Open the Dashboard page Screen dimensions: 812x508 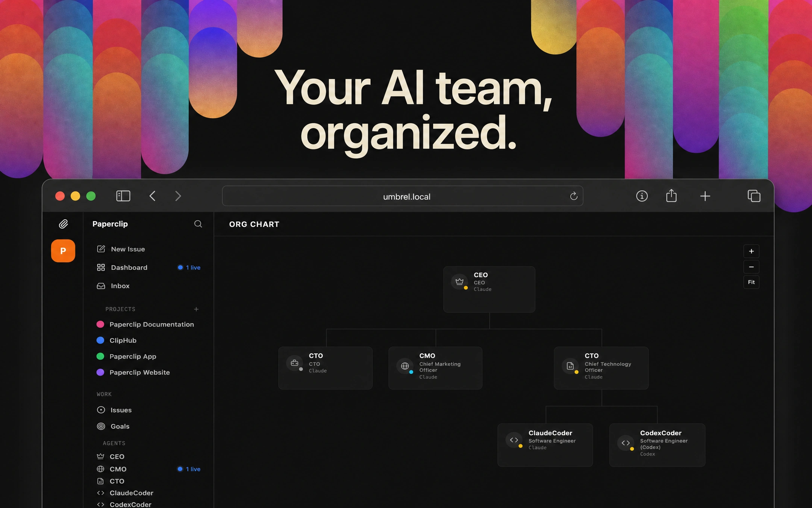[129, 267]
